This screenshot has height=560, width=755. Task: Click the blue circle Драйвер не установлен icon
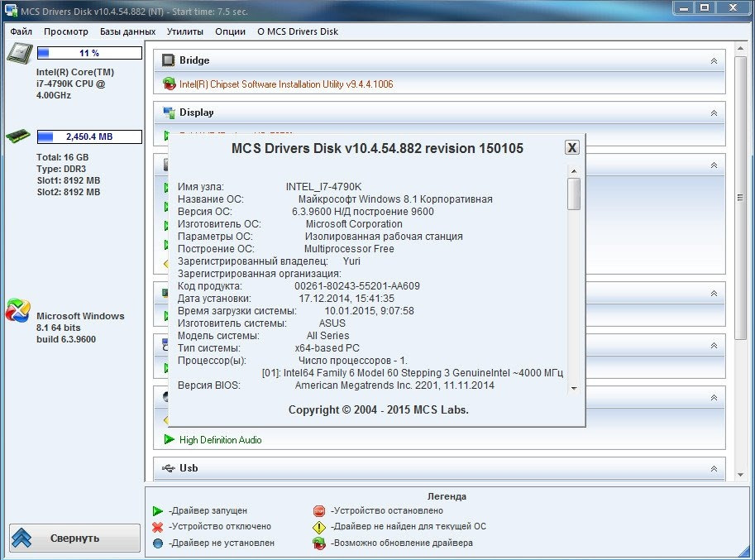coord(157,543)
